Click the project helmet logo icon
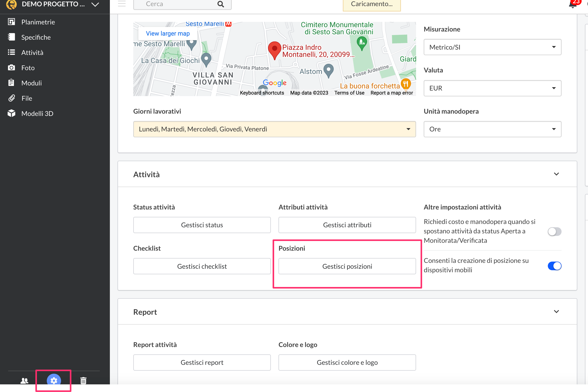 (x=11, y=4)
